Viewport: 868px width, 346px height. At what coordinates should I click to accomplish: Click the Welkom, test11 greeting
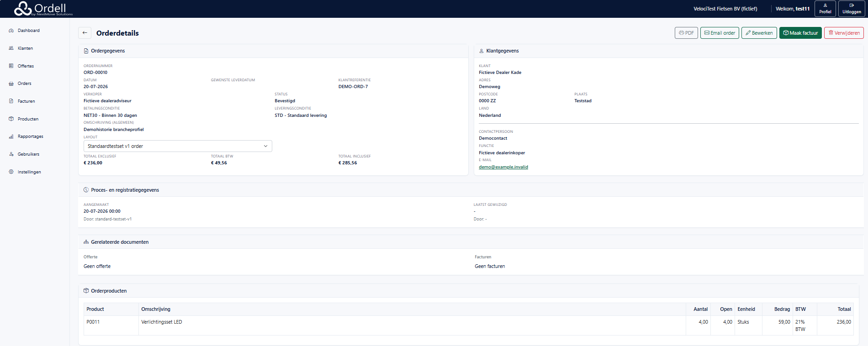click(x=793, y=9)
